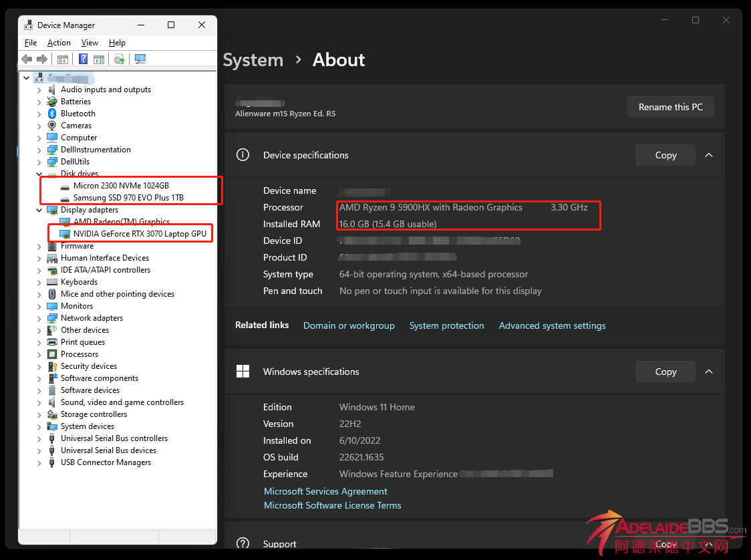This screenshot has height=560, width=751.
Task: Click the Show/Hide Action Pane toolbar icon
Action: pyautogui.click(x=99, y=59)
